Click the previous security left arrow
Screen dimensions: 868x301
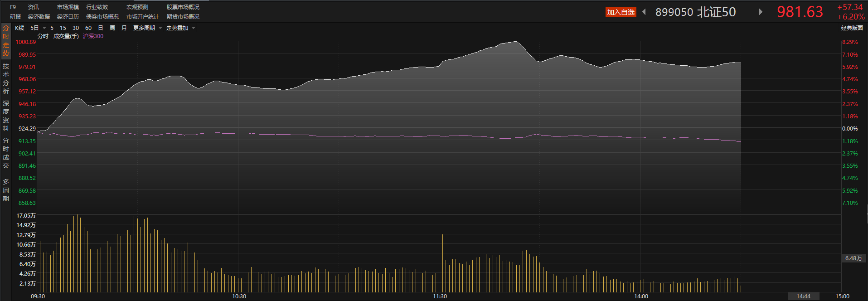tap(644, 12)
